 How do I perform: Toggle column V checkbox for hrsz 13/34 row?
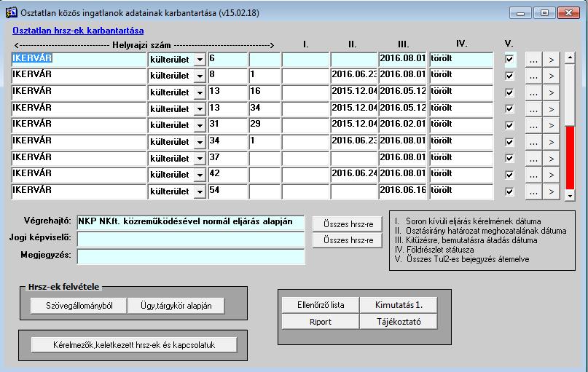pos(509,108)
